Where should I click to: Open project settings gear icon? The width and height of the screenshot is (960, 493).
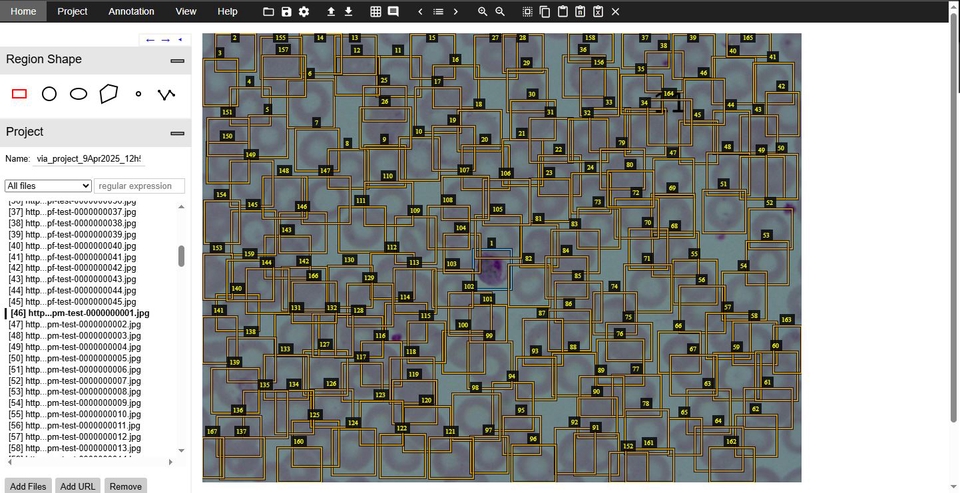click(x=304, y=12)
